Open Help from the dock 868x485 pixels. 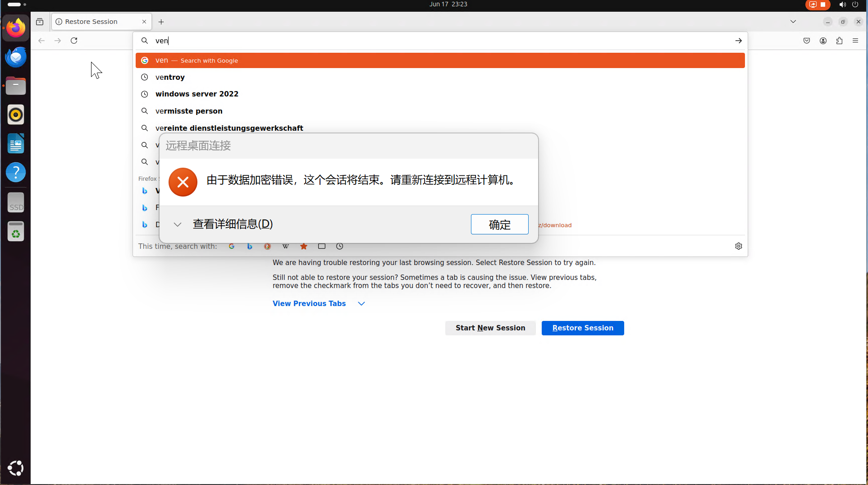tap(16, 172)
